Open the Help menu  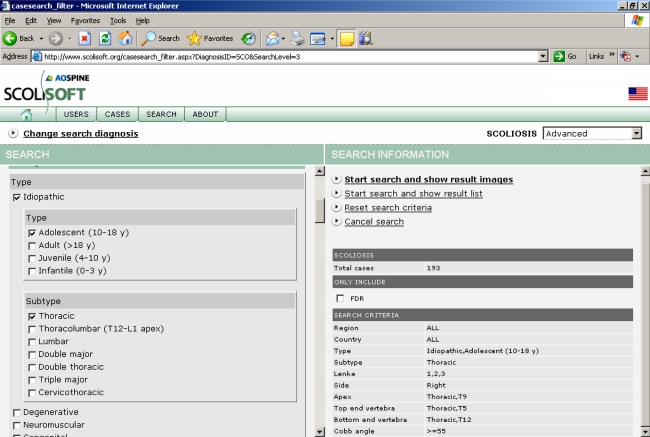click(x=142, y=20)
